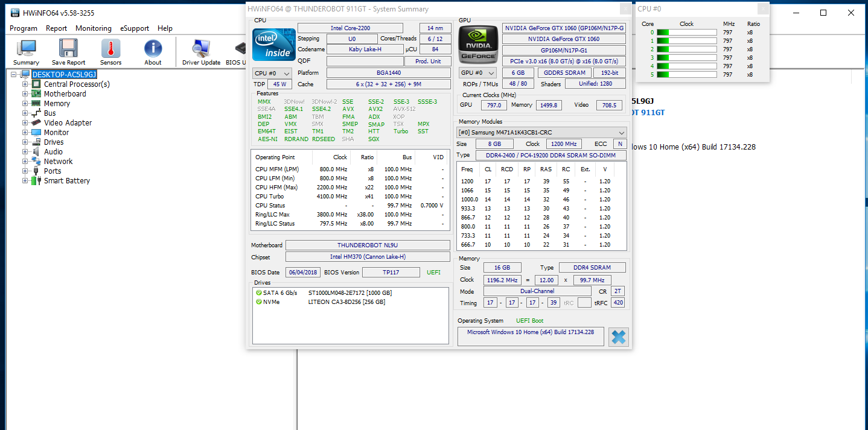This screenshot has width=868, height=430.
Task: Open the GPU #0 selector dropdown
Action: 478,73
